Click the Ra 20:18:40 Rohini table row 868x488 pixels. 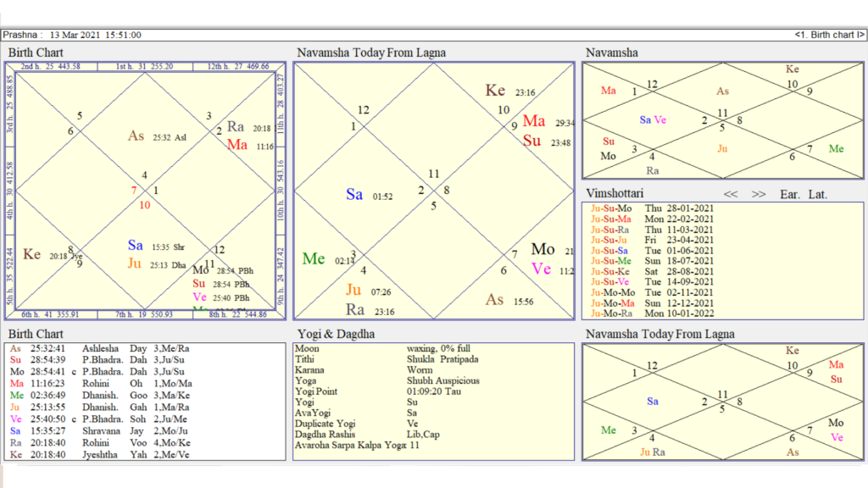click(x=100, y=442)
